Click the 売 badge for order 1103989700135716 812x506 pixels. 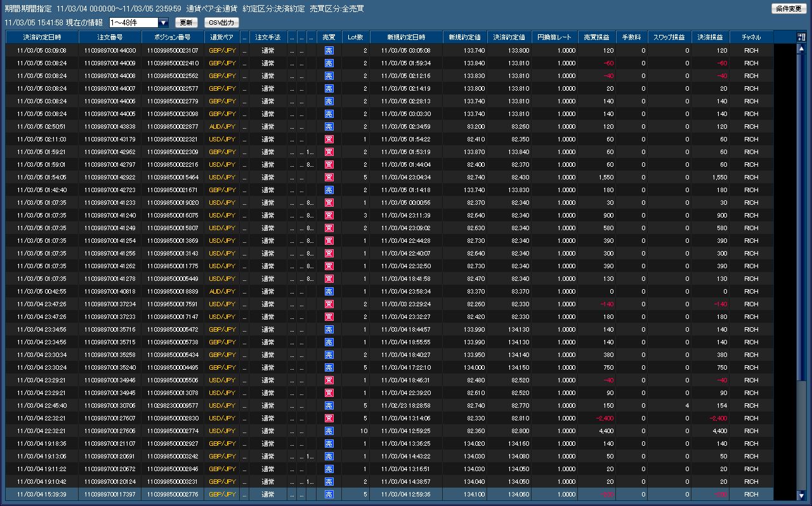329,329
